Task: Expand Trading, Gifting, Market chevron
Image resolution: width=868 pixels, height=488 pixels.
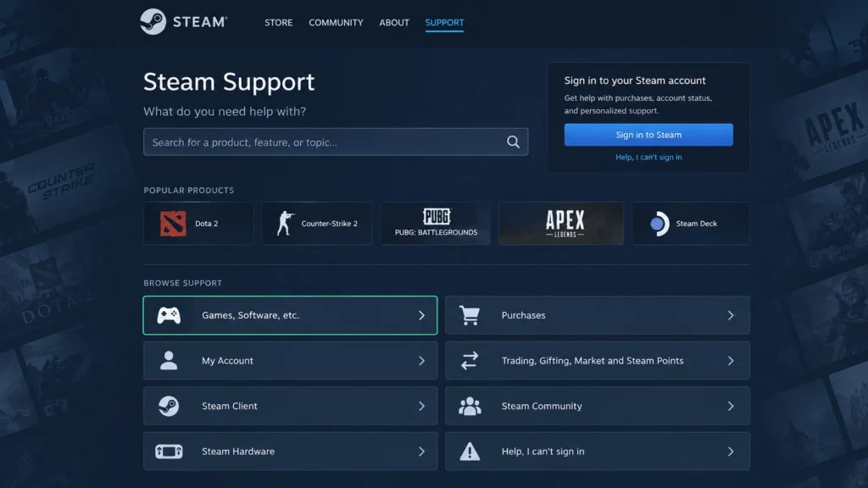Action: click(x=731, y=361)
